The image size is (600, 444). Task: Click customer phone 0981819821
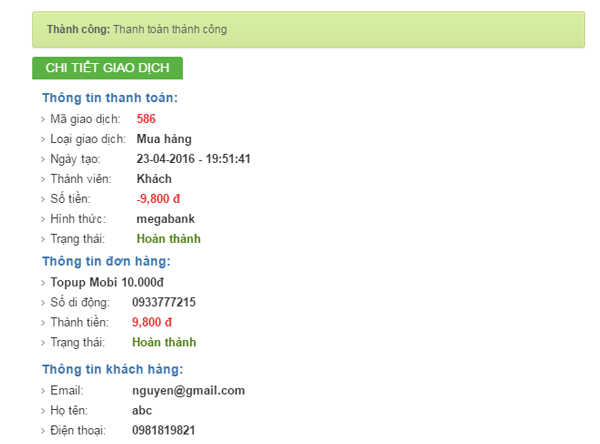tap(164, 431)
